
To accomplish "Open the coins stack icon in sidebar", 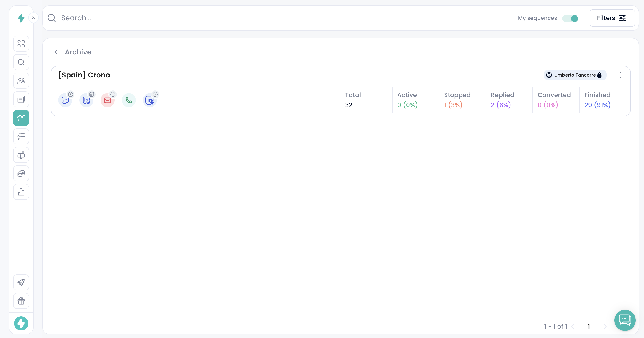I will tap(21, 173).
